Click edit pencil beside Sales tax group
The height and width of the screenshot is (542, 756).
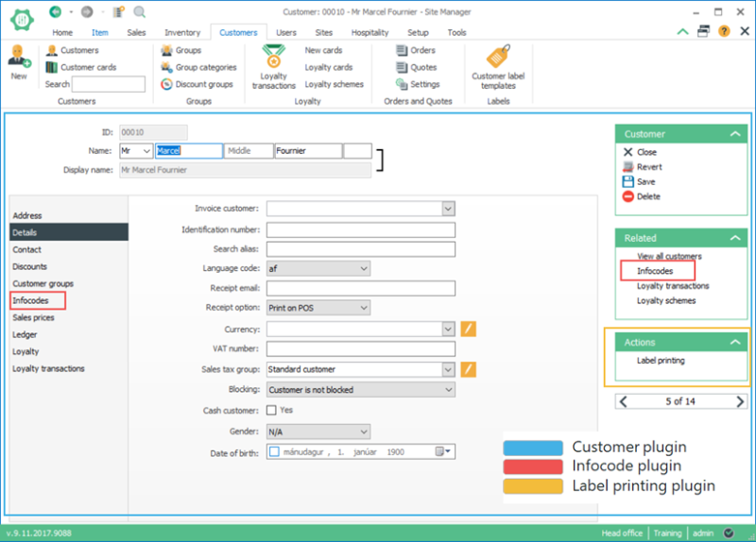click(469, 369)
